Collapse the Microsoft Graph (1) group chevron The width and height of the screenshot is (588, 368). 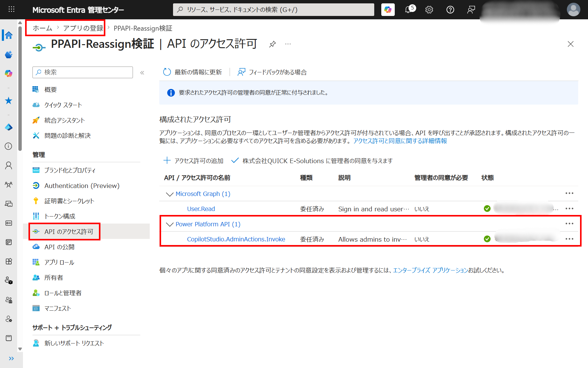(x=169, y=194)
